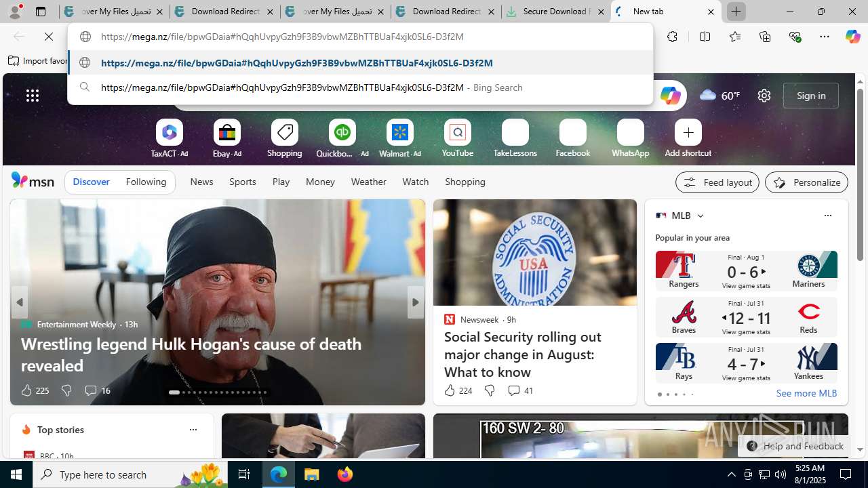Click the Sign in button
The image size is (868, 488).
(x=811, y=96)
